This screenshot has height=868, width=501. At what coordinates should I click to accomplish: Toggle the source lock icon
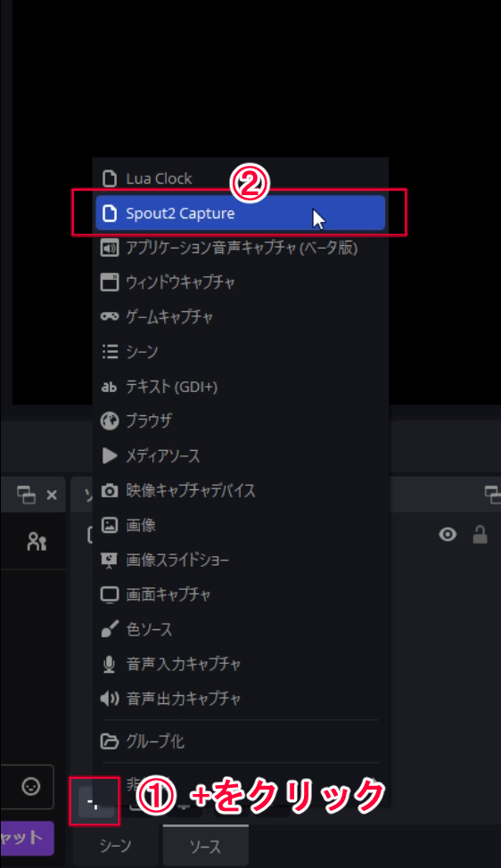click(x=480, y=534)
